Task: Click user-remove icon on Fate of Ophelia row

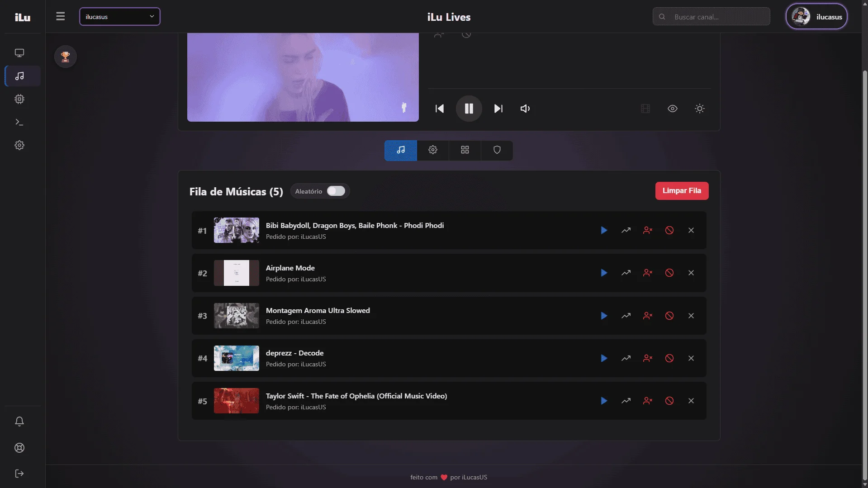Action: click(x=648, y=401)
